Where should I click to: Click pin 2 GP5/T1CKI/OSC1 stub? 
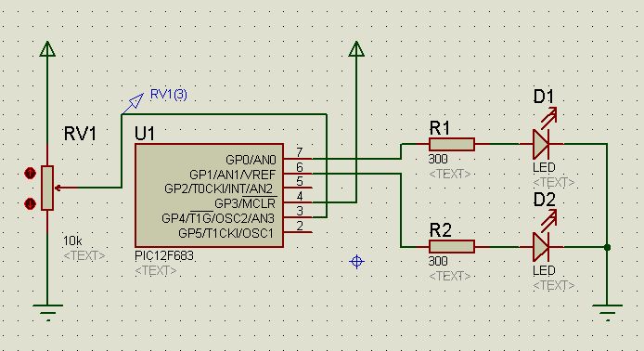click(298, 232)
